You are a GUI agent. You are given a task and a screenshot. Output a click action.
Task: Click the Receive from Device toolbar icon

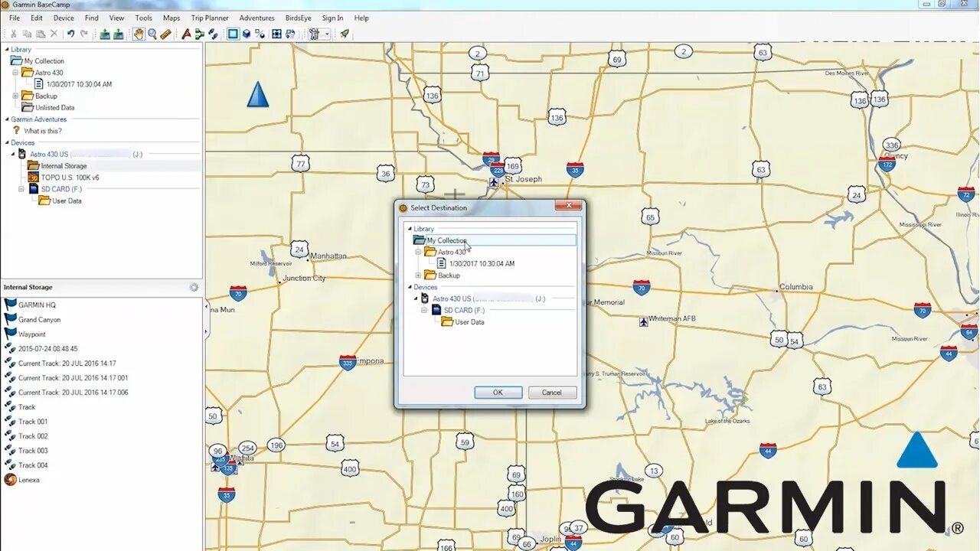(x=118, y=34)
